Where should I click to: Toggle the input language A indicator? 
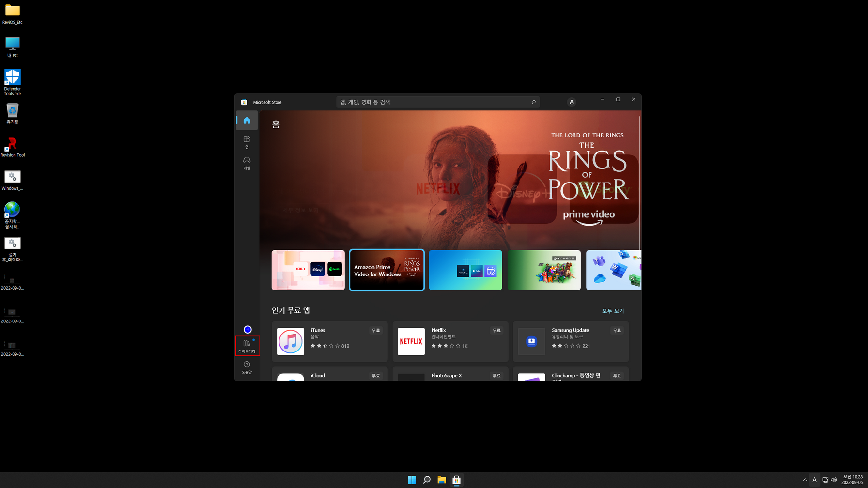[x=814, y=480]
